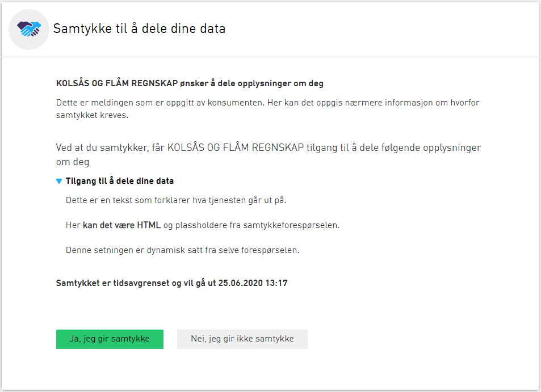This screenshot has height=392, width=541.
Task: Click the word 'samtykkeforespørselen' in the description
Action: pyautogui.click(x=291, y=225)
